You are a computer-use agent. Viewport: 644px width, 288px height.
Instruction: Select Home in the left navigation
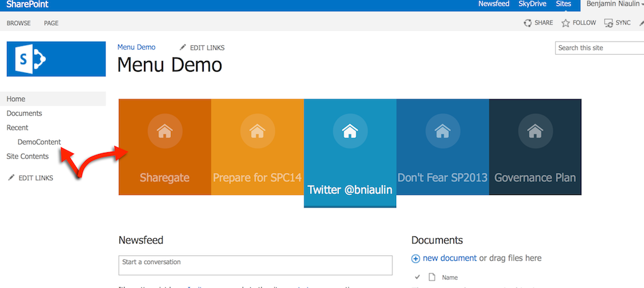[53, 99]
